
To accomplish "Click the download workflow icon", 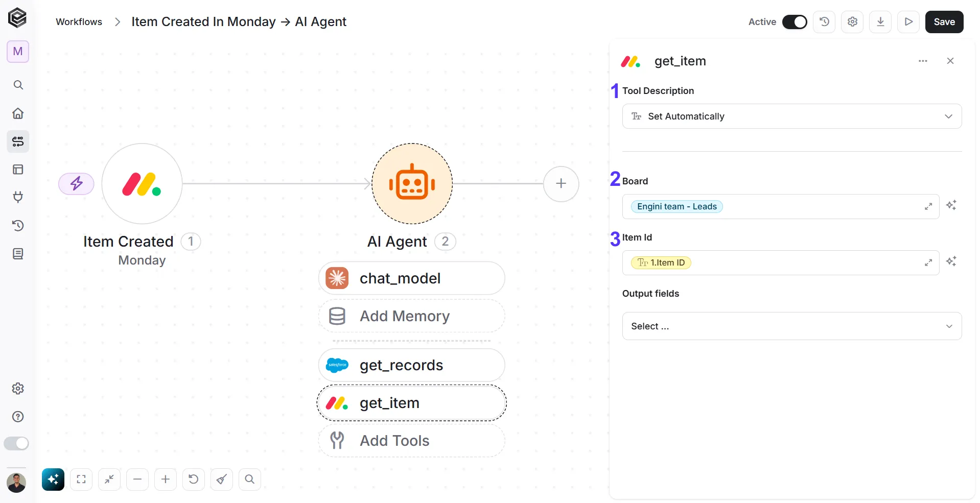I will (880, 22).
